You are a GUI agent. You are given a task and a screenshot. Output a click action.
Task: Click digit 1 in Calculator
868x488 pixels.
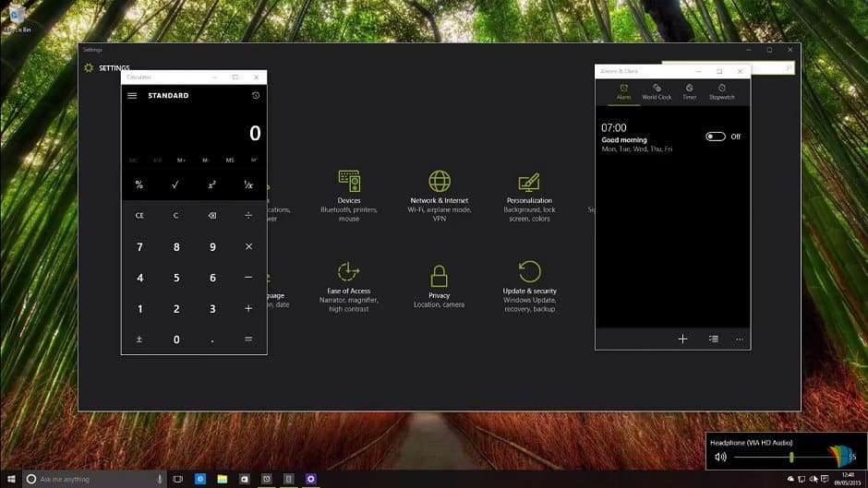[139, 309]
